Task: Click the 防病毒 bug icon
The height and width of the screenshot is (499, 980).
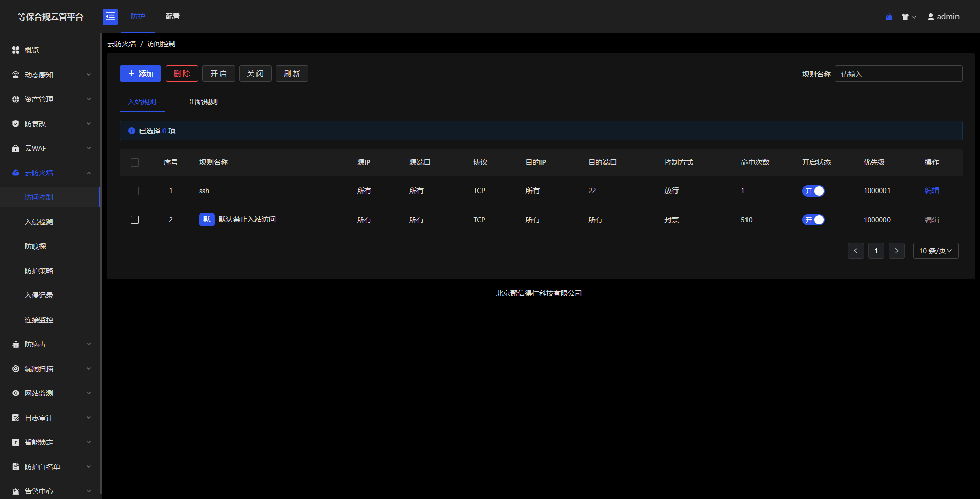Action: pyautogui.click(x=16, y=344)
